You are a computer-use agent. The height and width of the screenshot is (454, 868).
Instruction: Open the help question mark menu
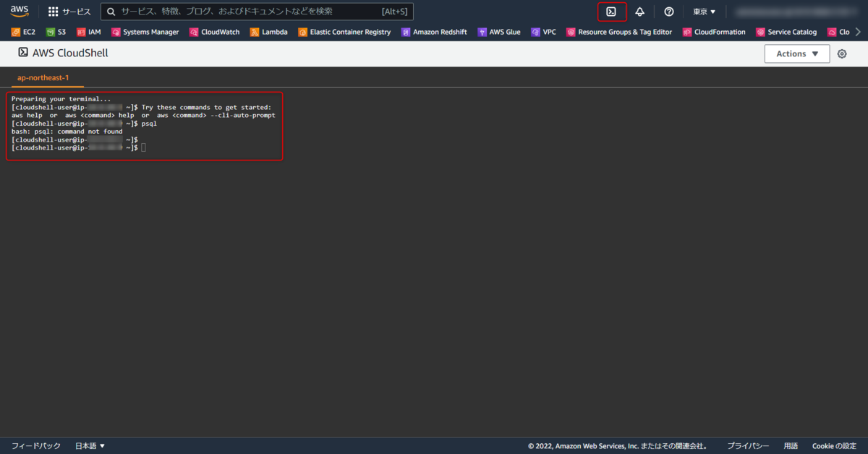[x=669, y=12]
